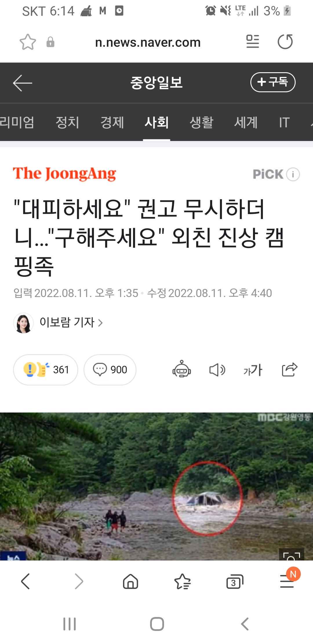This screenshot has height=644, width=313.
Task: Open reader mode icon in address bar
Action: pos(252,41)
